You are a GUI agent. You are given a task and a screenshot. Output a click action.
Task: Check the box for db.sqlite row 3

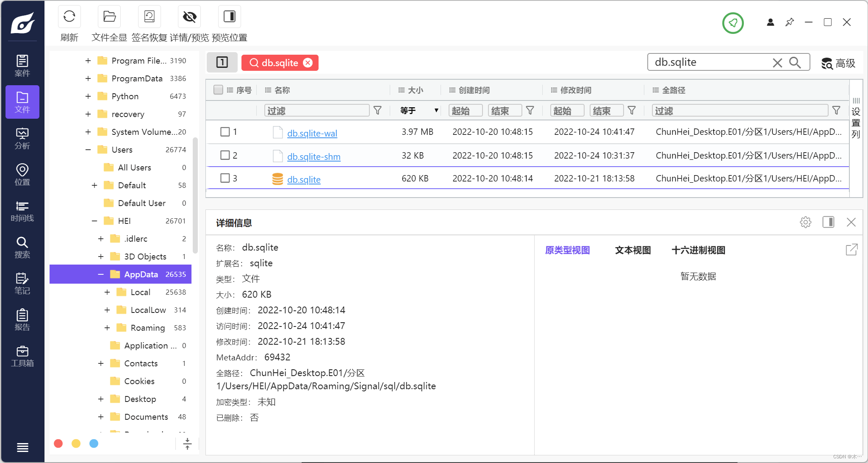click(x=225, y=178)
